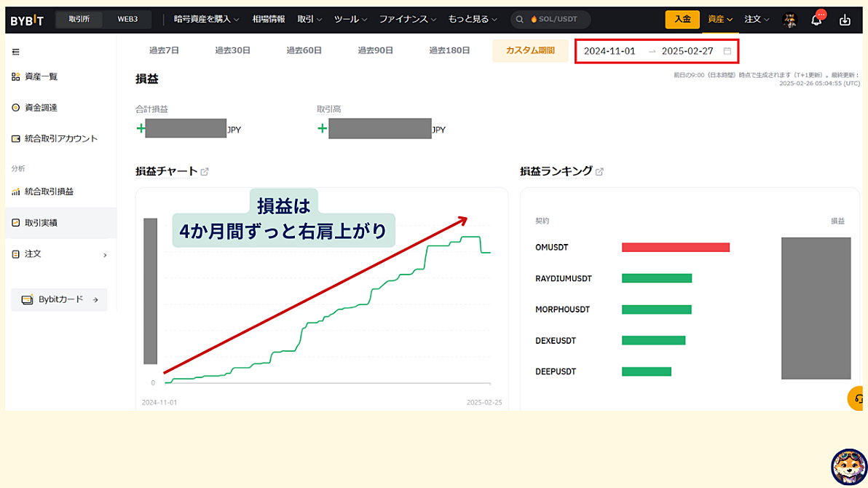
Task: Click the green RAYDIUMUSDT profit bar
Action: tap(657, 279)
